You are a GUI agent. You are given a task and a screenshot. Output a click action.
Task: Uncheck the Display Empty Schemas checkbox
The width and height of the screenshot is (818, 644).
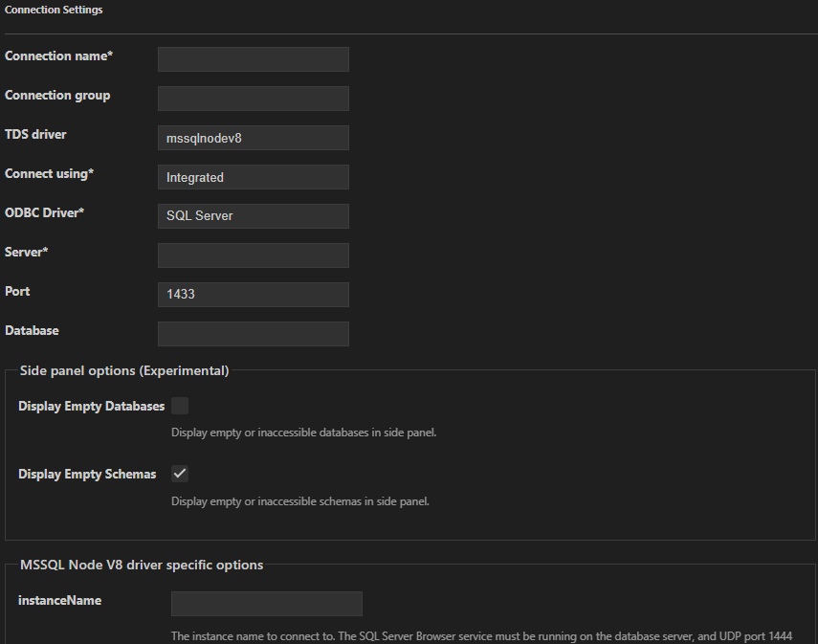180,474
